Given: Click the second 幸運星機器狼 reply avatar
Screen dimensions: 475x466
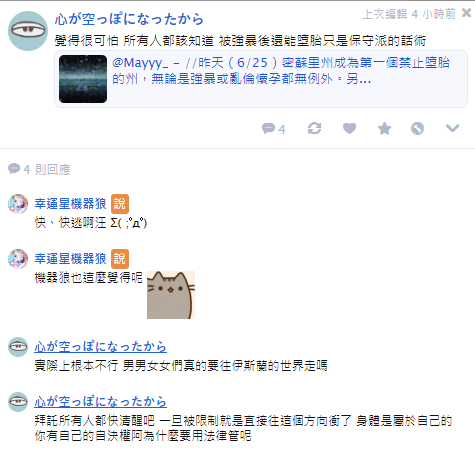Looking at the screenshot, I should coord(18,259).
